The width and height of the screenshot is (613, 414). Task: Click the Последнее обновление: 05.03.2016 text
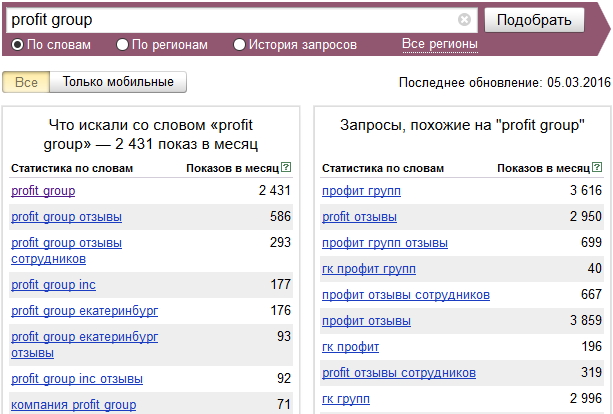505,82
